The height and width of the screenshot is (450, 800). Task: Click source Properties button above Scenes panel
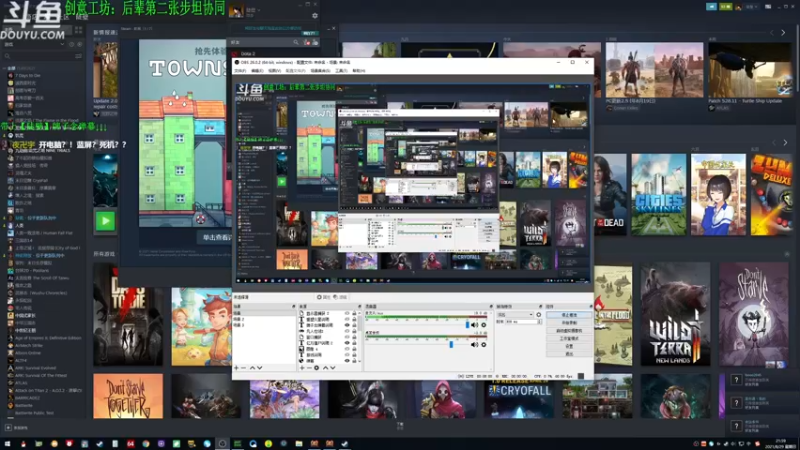(323, 297)
